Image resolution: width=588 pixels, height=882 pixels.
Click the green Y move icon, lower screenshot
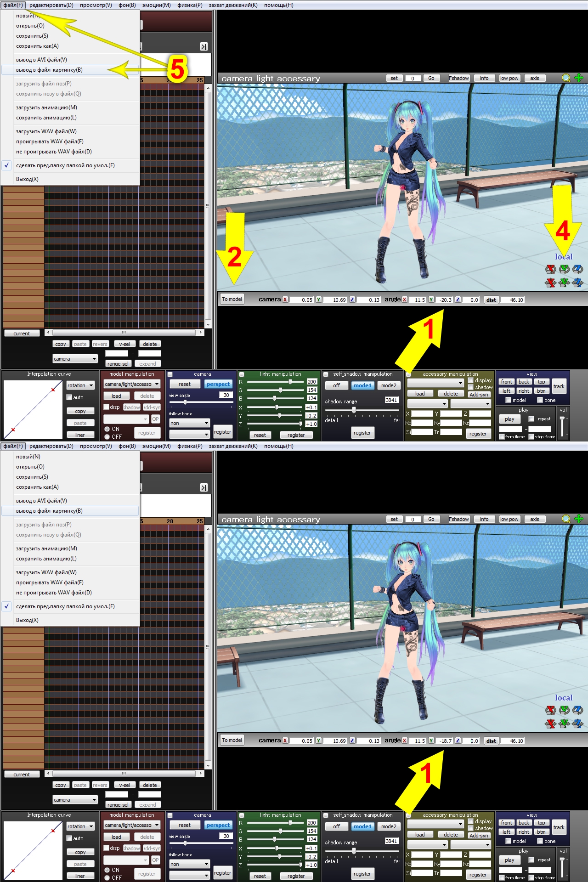click(564, 724)
